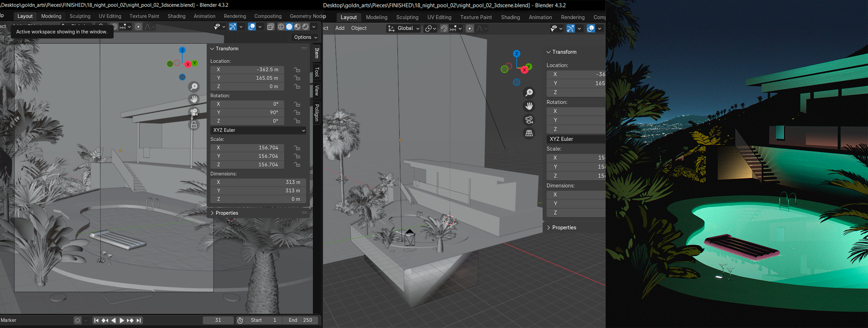This screenshot has width=868, height=328.
Task: Click the End frame field showing 250
Action: tap(300, 320)
